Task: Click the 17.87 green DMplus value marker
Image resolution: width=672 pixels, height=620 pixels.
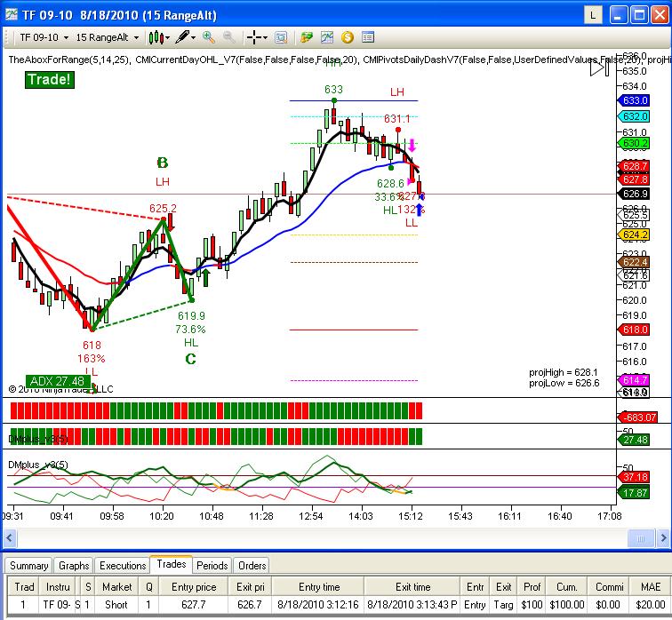Action: tap(634, 493)
